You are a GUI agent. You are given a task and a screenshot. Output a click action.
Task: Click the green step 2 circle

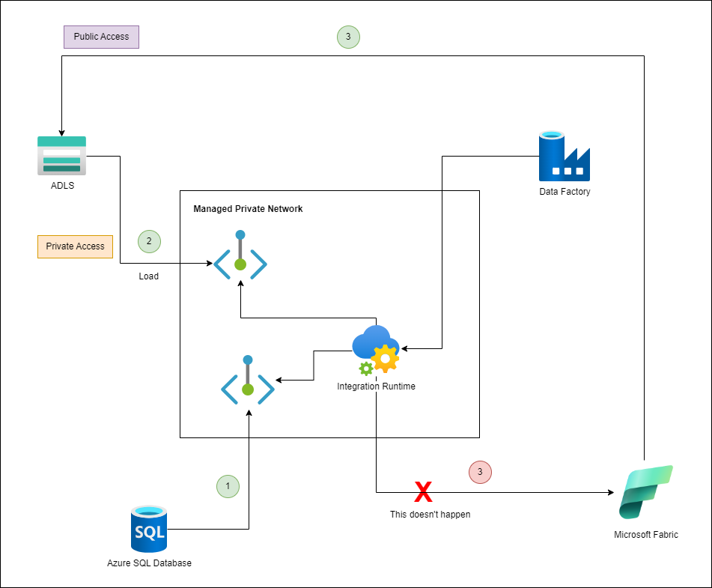(x=150, y=241)
